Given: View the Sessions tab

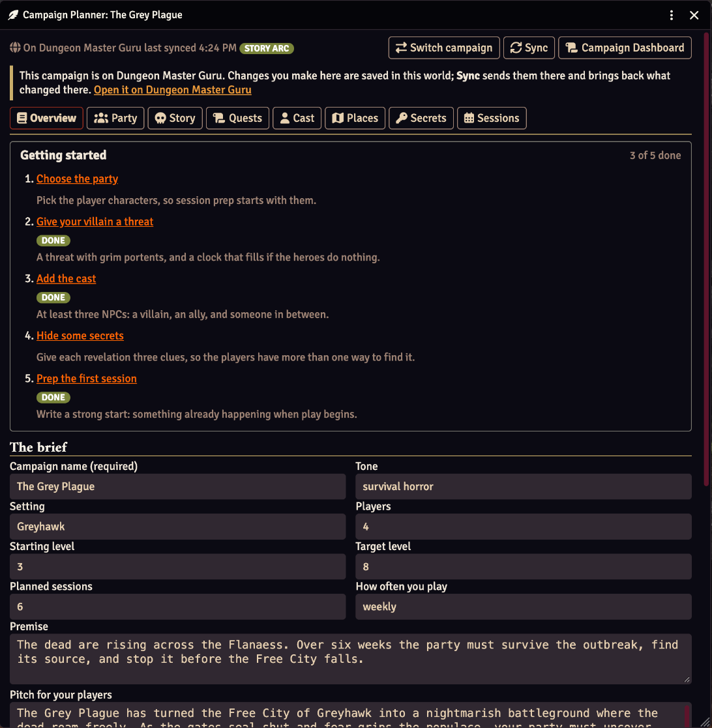Looking at the screenshot, I should (x=492, y=118).
